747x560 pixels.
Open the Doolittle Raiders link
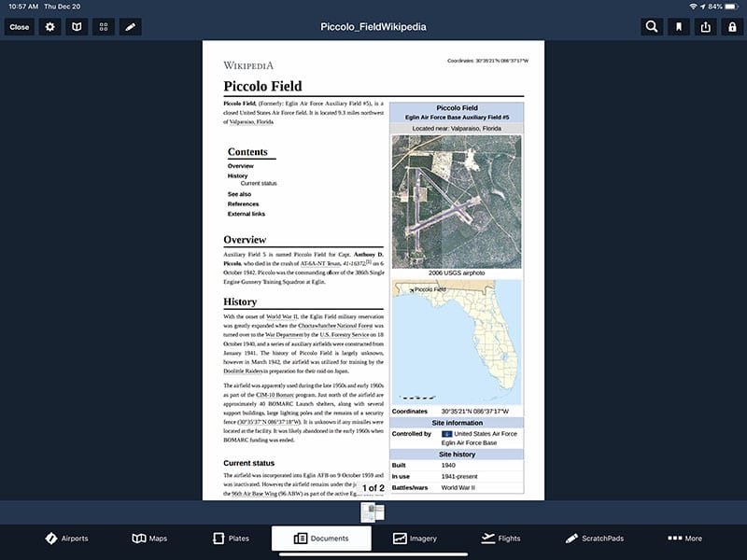point(243,371)
